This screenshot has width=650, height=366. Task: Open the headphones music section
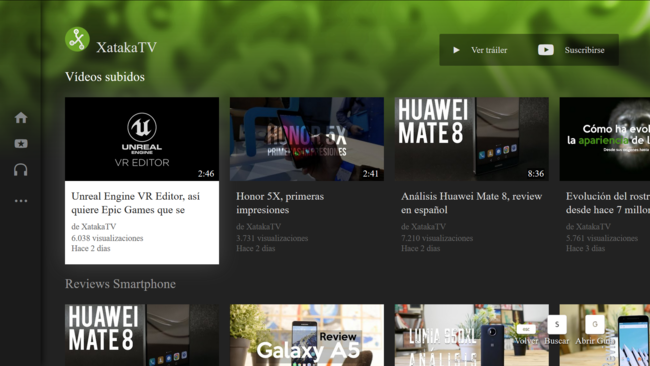[21, 170]
